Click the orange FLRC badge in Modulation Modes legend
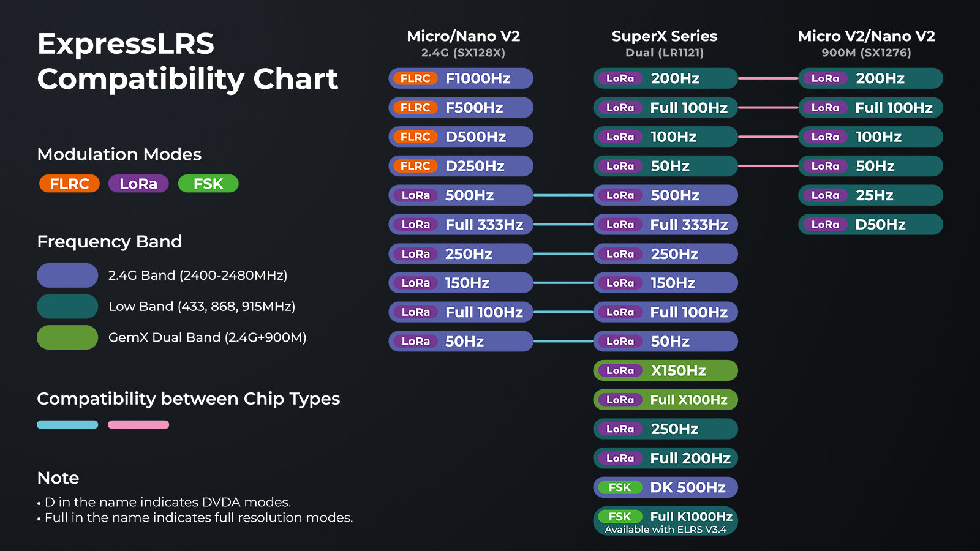This screenshot has height=551, width=980. [x=69, y=184]
